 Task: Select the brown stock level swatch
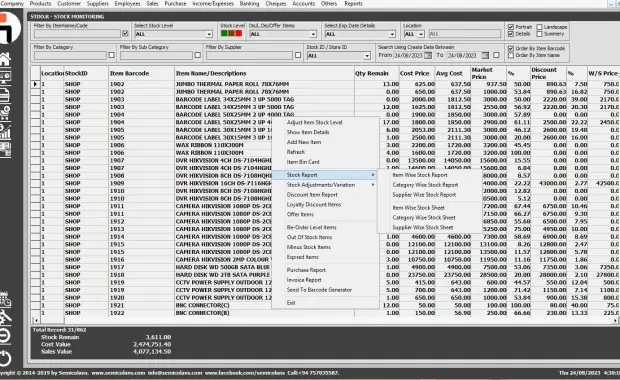(231, 34)
